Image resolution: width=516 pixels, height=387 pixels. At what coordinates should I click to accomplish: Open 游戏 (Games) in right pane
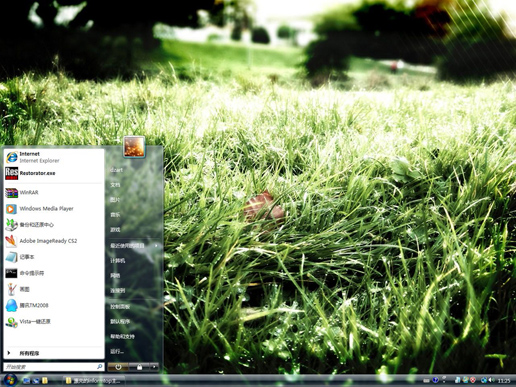[x=115, y=230]
